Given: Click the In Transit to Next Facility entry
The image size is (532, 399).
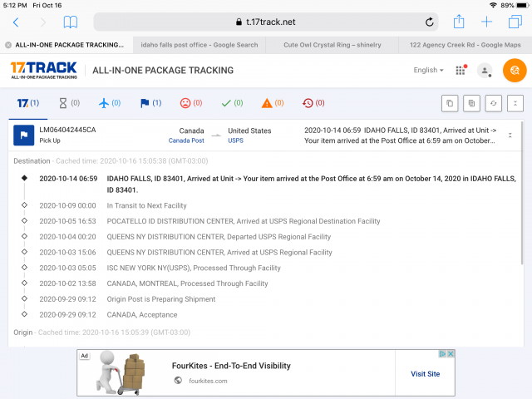Looking at the screenshot, I should 146,205.
